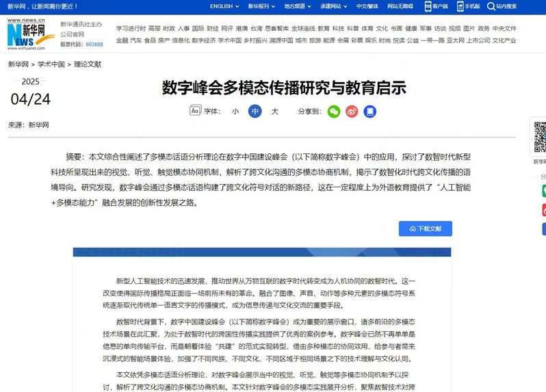
Task: Share the article to WeChat
Action: (x=334, y=112)
